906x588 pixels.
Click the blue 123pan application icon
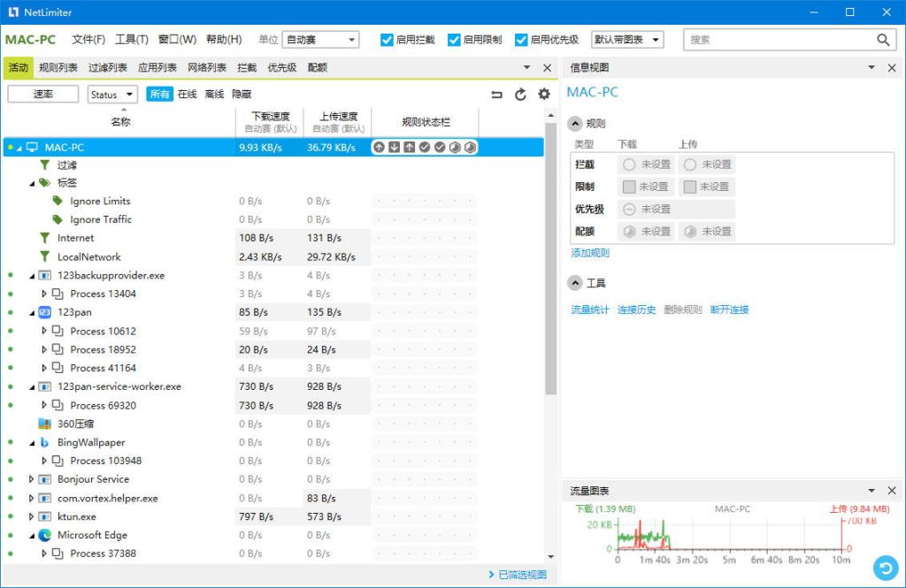[x=44, y=312]
